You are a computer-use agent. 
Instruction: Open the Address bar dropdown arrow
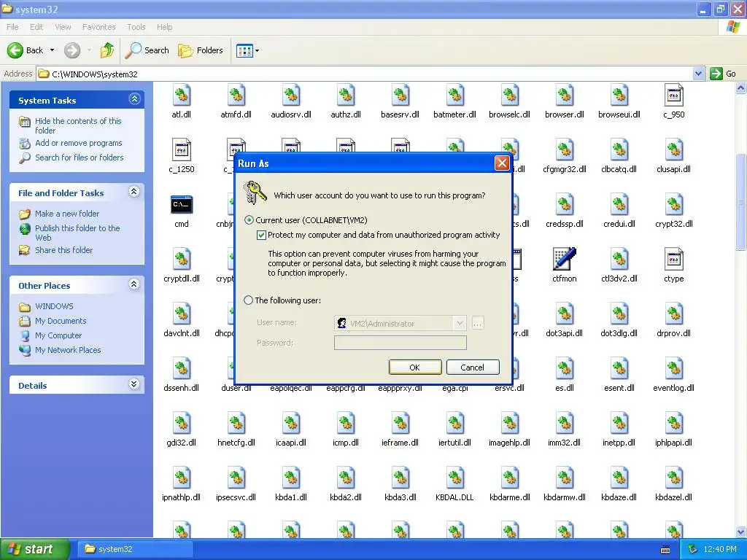click(x=698, y=74)
